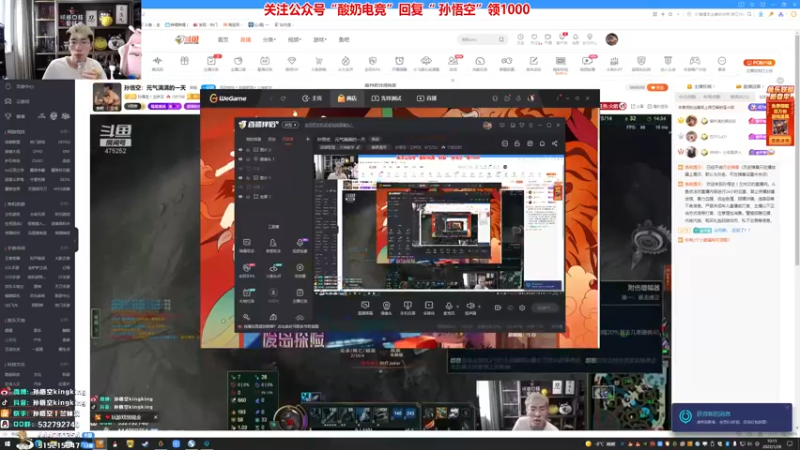The height and width of the screenshot is (450, 800).
Task: Open the 直播 tab in Douyu header
Action: (x=245, y=39)
